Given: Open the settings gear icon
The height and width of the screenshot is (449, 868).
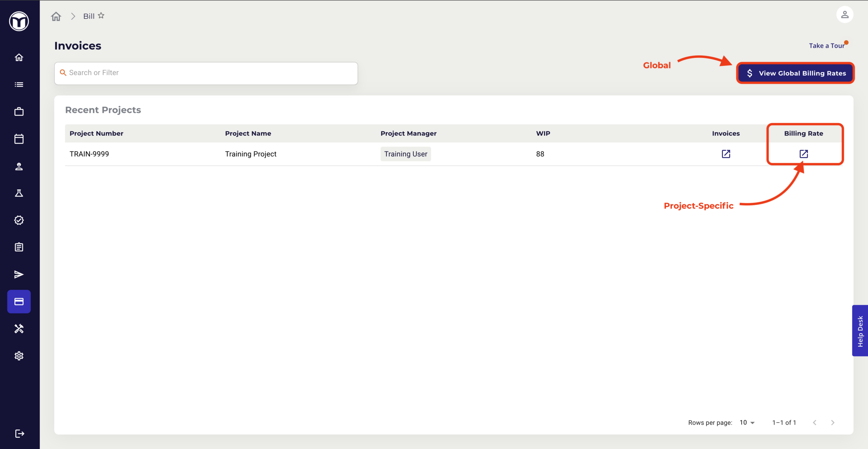Looking at the screenshot, I should point(19,356).
